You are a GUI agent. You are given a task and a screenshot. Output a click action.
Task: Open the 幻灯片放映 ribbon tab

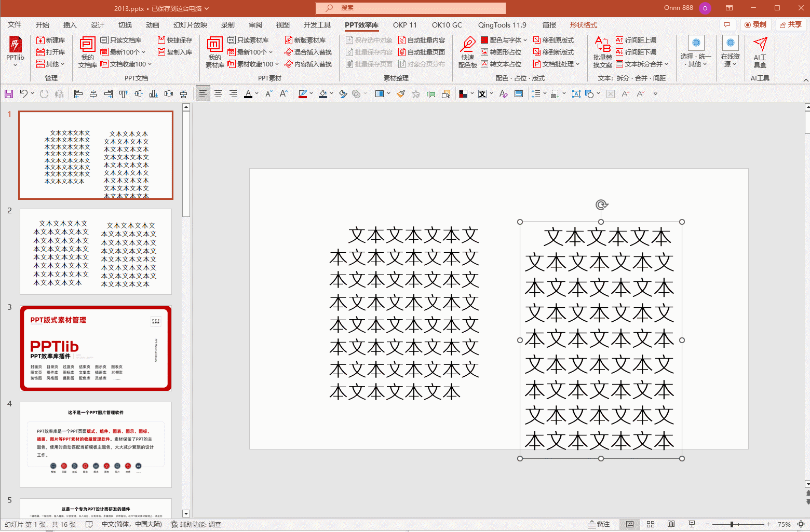[191, 25]
